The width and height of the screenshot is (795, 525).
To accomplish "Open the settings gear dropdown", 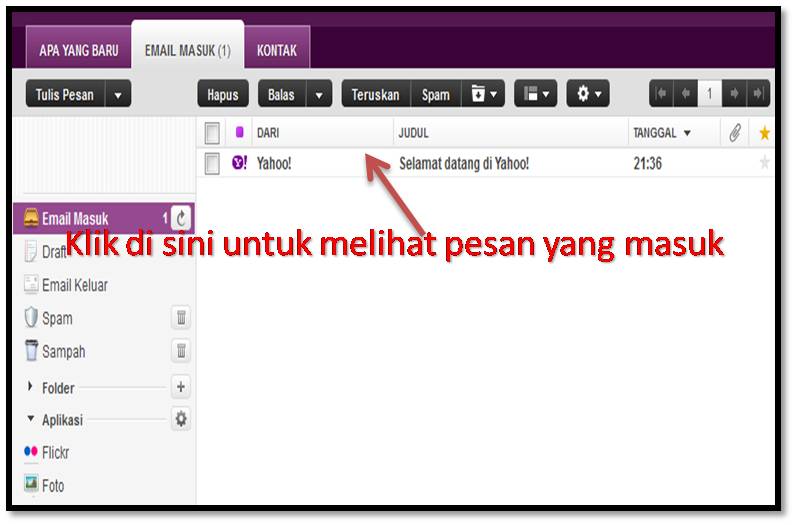I will 588,94.
